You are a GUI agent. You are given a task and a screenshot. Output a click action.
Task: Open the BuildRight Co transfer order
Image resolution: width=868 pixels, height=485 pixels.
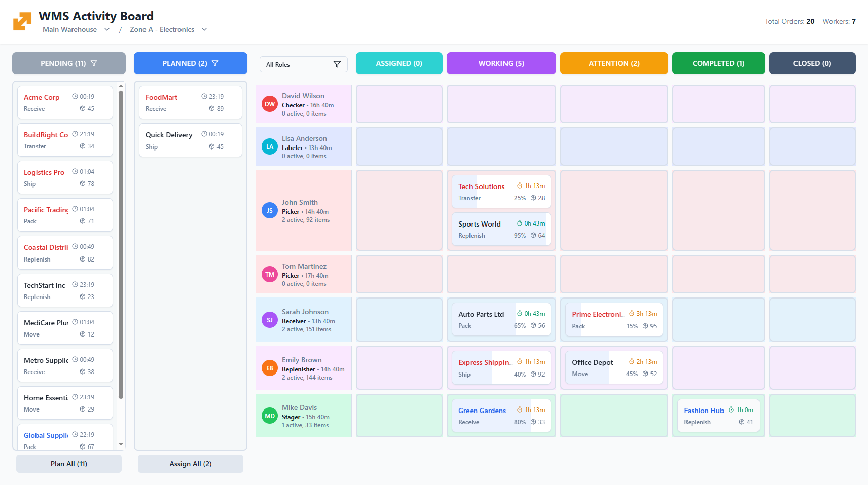click(65, 140)
